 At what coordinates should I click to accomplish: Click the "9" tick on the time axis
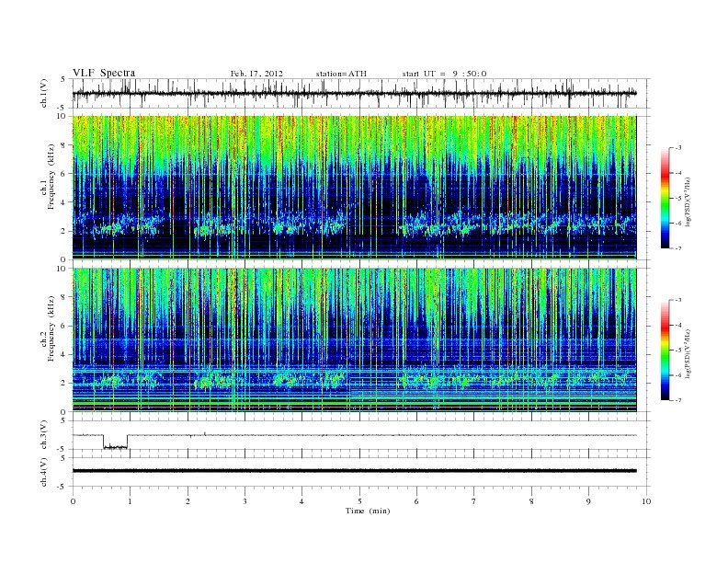pos(588,501)
